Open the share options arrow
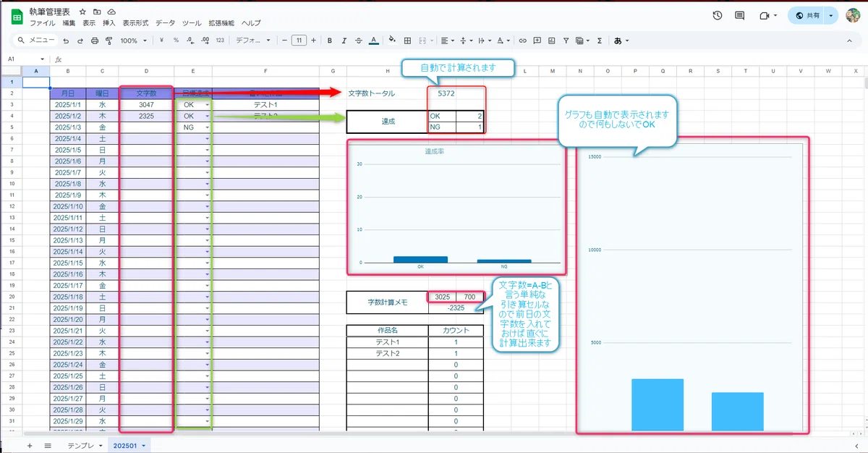The image size is (868, 453). (x=832, y=15)
